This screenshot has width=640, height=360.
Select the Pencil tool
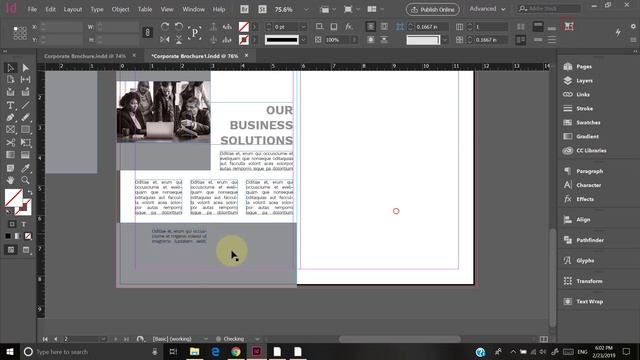[25, 118]
